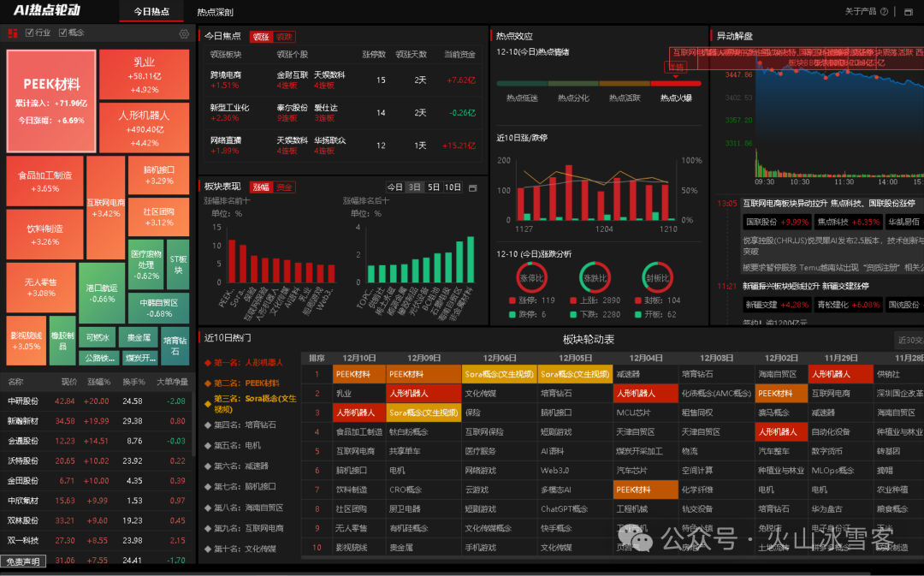
Task: Select the PEEK材料 heatmap tile
Action: click(x=51, y=101)
